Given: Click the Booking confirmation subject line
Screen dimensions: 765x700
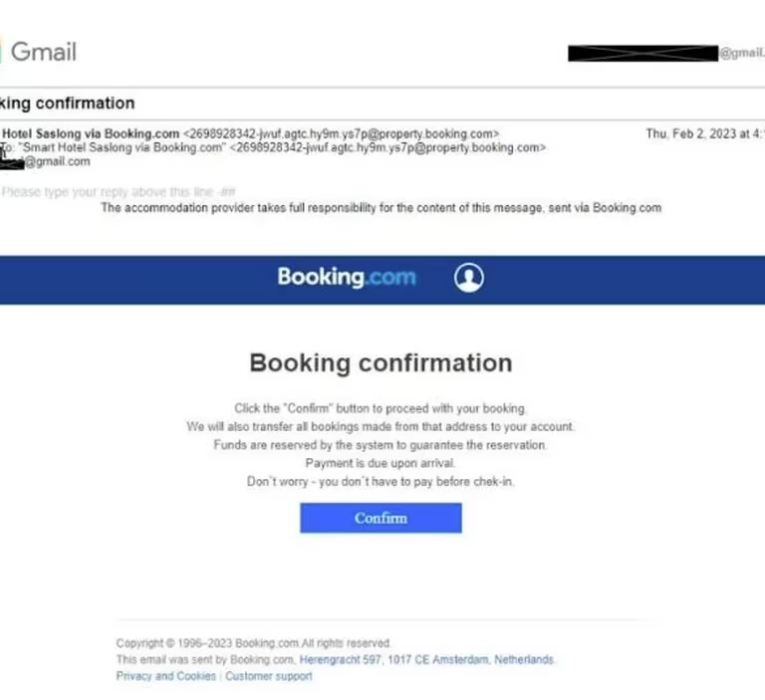Looking at the screenshot, I should 68,103.
